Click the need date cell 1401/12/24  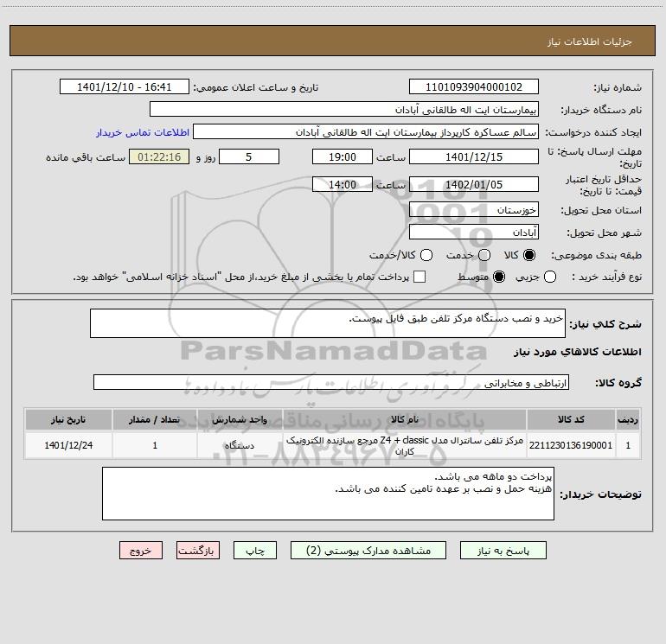68,445
